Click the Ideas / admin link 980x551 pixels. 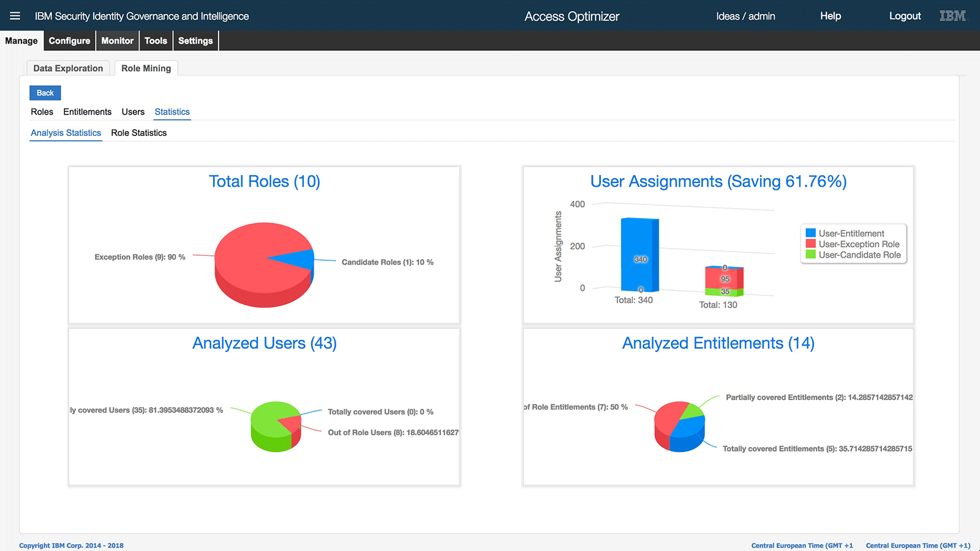coord(745,16)
